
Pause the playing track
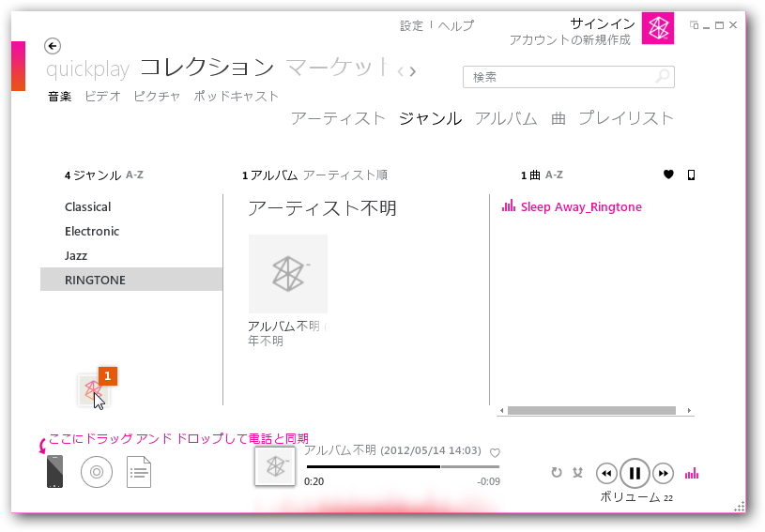[x=635, y=473]
